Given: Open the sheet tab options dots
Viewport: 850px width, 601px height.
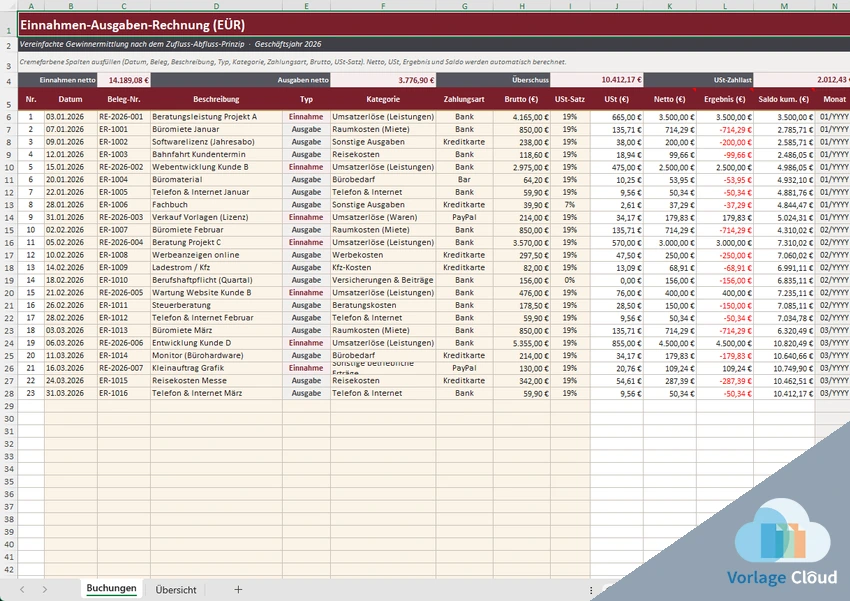Looking at the screenshot, I should click(x=591, y=590).
